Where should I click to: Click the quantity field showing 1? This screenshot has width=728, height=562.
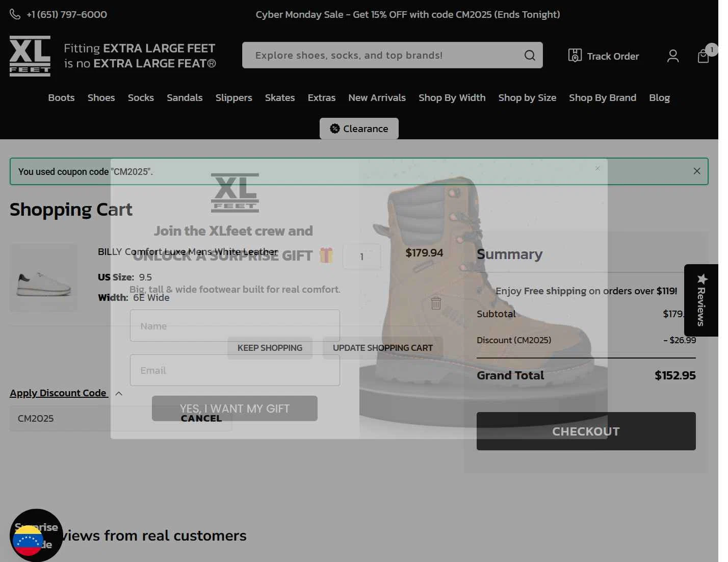(x=362, y=257)
